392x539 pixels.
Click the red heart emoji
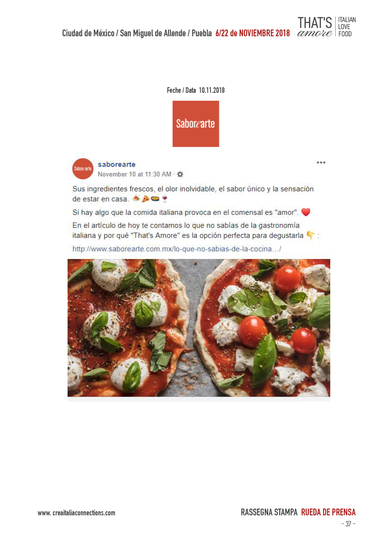tap(306, 212)
